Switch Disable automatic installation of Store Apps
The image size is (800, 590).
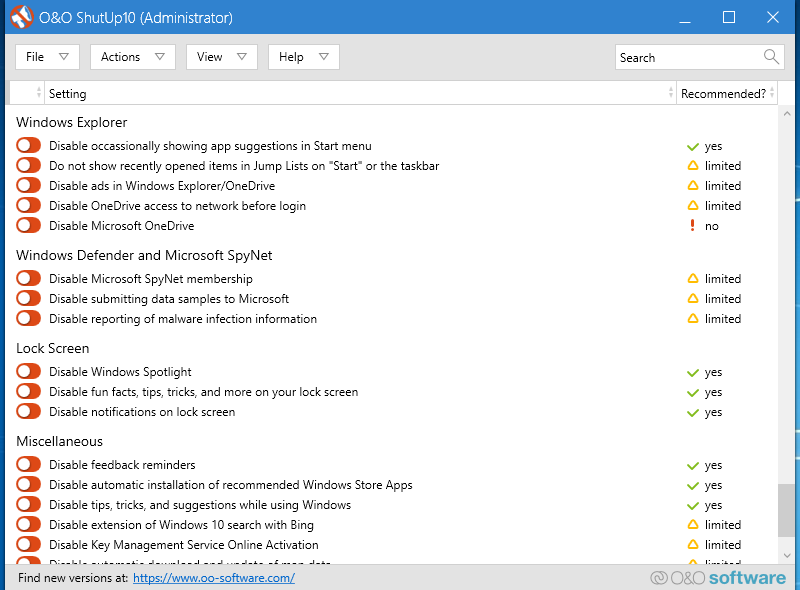pyautogui.click(x=29, y=484)
